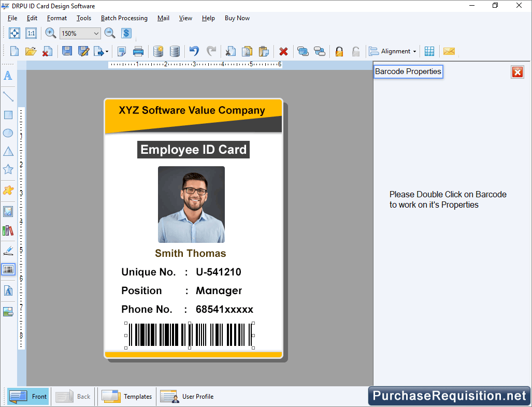Click the Print icon on the toolbar

click(138, 51)
